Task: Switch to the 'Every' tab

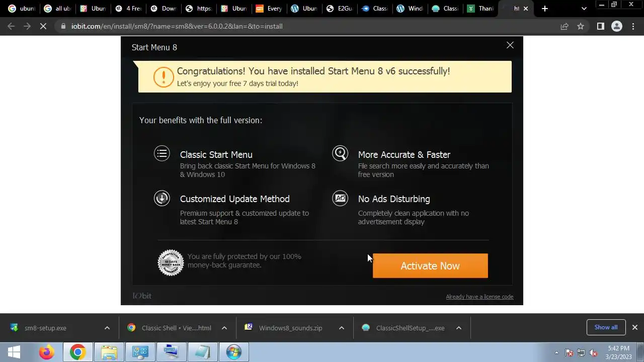Action: click(269, 9)
